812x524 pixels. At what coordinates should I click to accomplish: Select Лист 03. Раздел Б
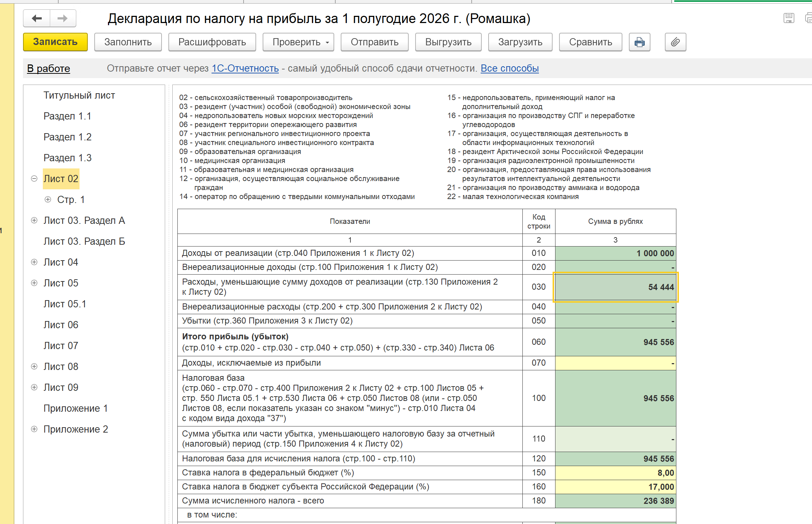coord(84,241)
